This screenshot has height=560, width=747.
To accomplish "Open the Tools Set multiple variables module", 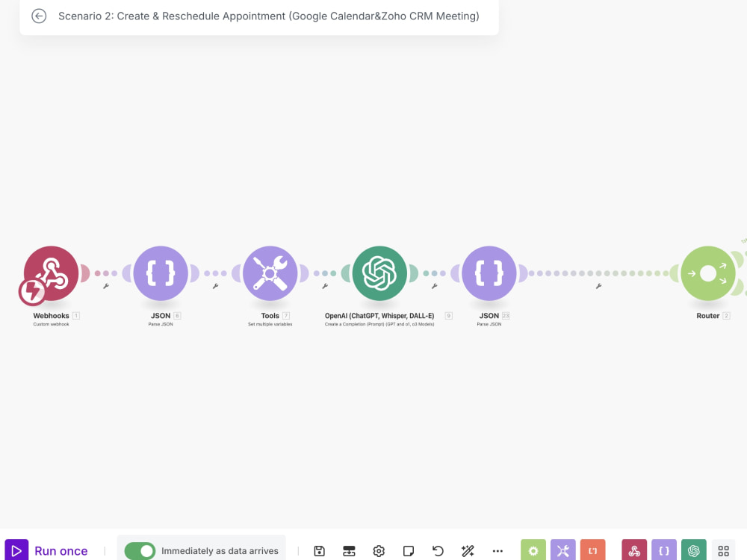I will pos(270,273).
